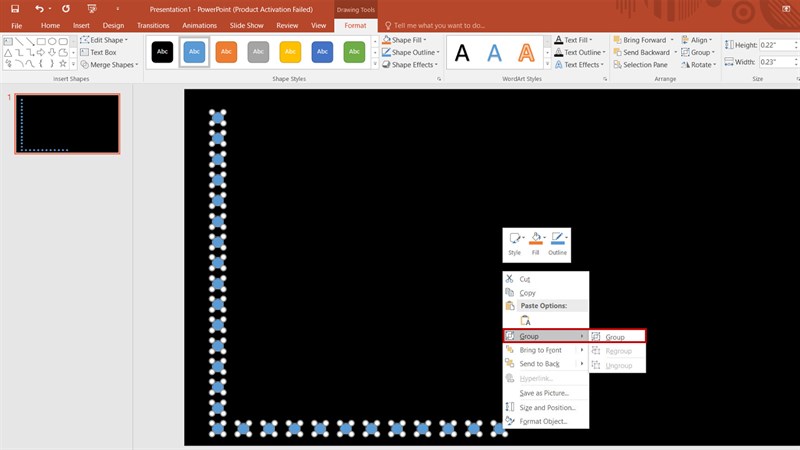800x450 pixels.
Task: Select the star shape in Insert Shapes
Action: (63, 64)
